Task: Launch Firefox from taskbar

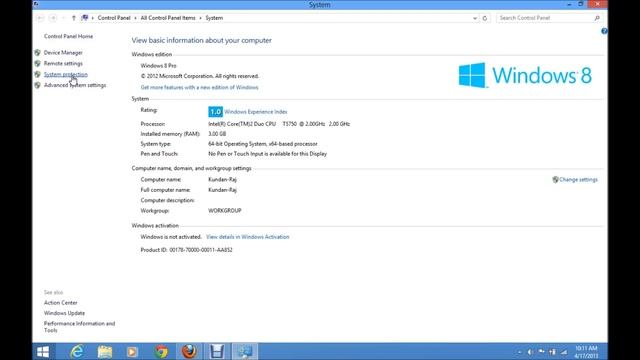Action: tap(189, 351)
